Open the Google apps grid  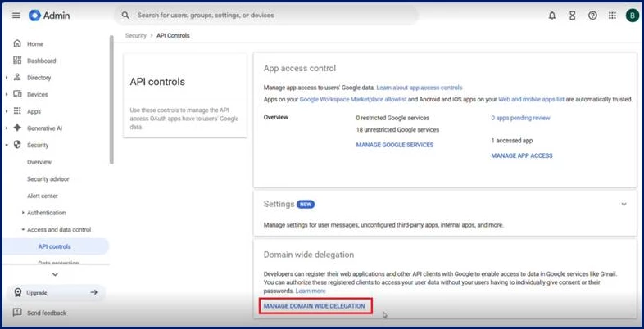612,16
